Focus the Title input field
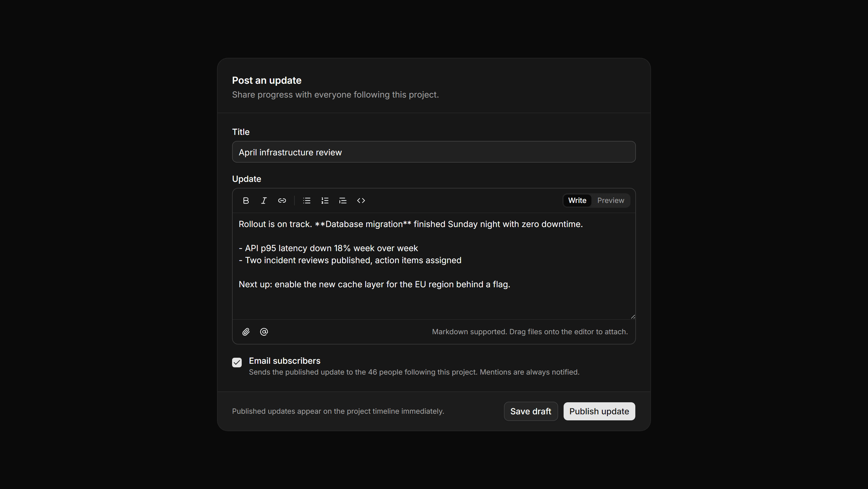This screenshot has height=489, width=868. 434,152
